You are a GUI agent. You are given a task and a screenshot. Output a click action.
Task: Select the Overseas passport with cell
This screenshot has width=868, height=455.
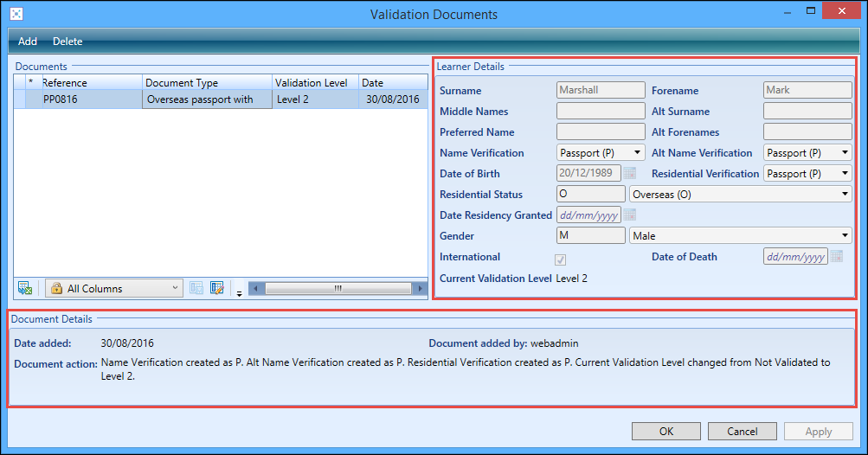click(x=207, y=99)
